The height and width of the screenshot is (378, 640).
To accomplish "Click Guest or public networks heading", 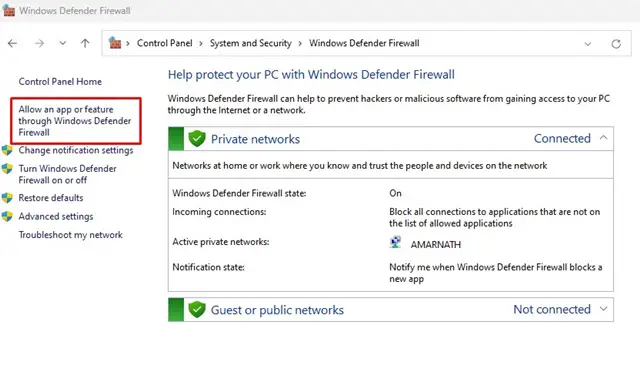I will [x=277, y=310].
